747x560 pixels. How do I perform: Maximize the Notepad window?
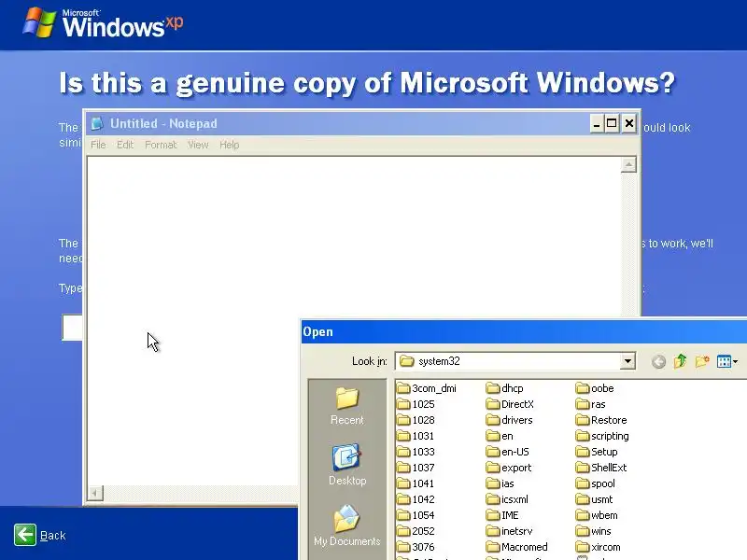[612, 123]
